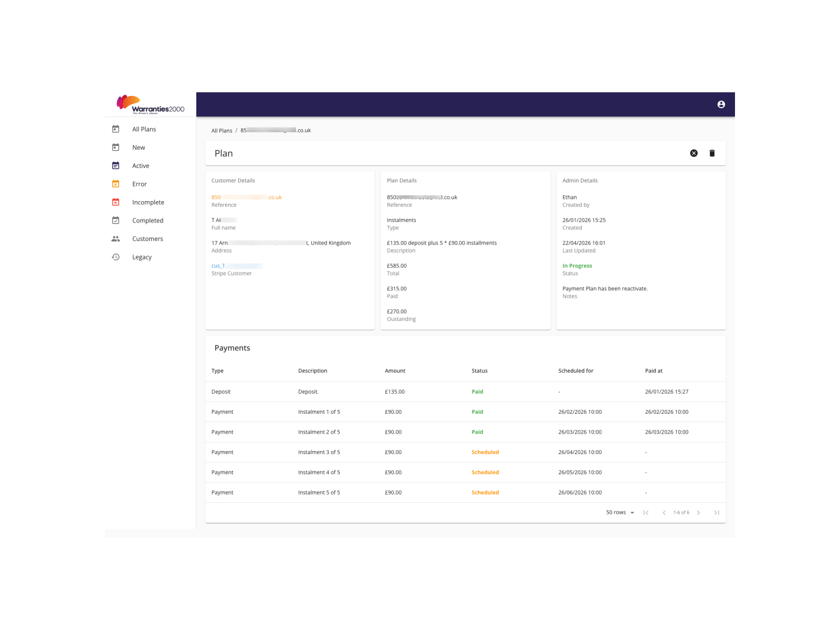Image resolution: width=840 pixels, height=630 pixels.
Task: Open All Plans in sidebar
Action: tap(144, 129)
